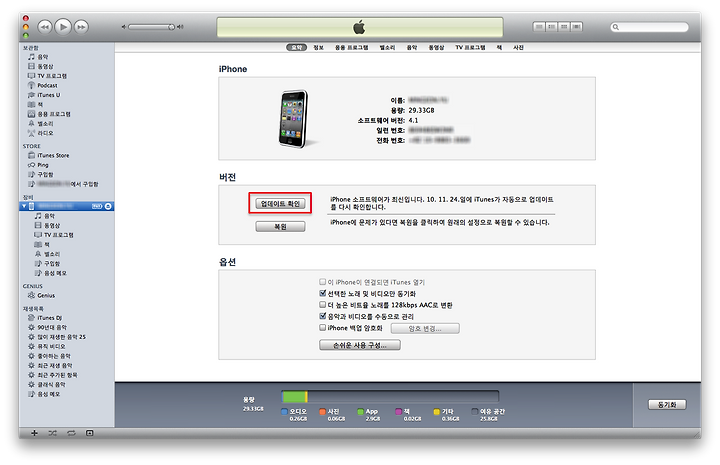
Task: Open 손쉬운 사용 구성... settings
Action: [x=360, y=345]
